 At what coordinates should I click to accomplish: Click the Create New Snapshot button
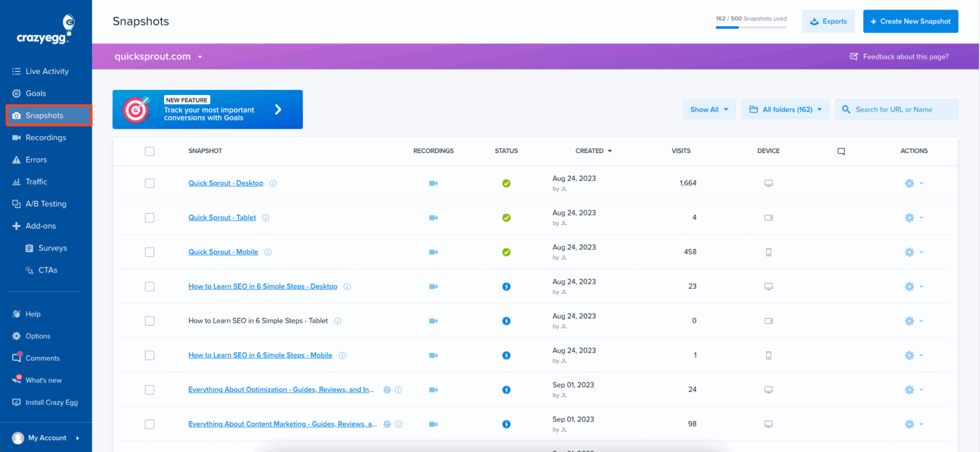[x=910, y=21]
